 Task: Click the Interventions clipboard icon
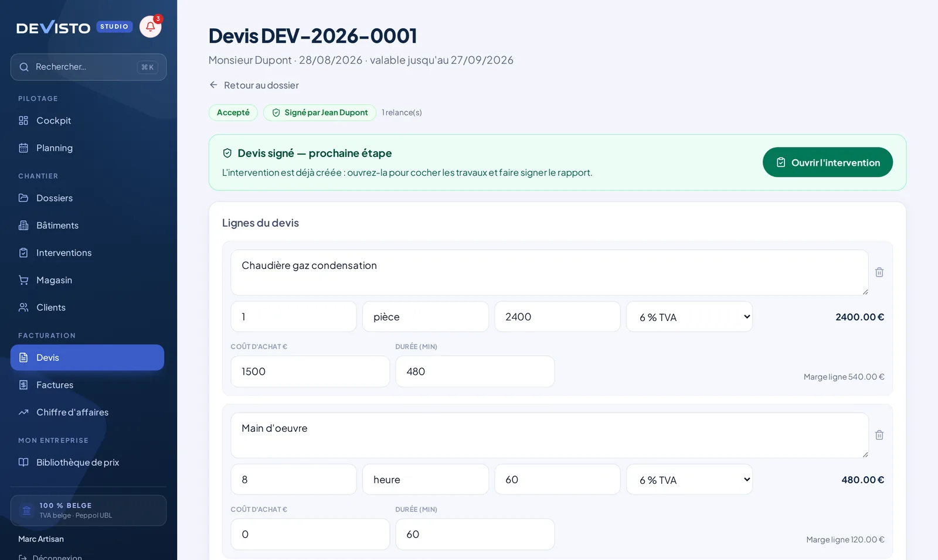pyautogui.click(x=23, y=253)
